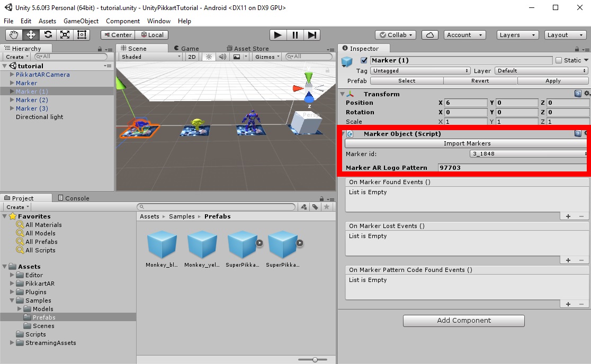Switch to the Asset Store tab
Screen dimensions: 591x364
248,49
